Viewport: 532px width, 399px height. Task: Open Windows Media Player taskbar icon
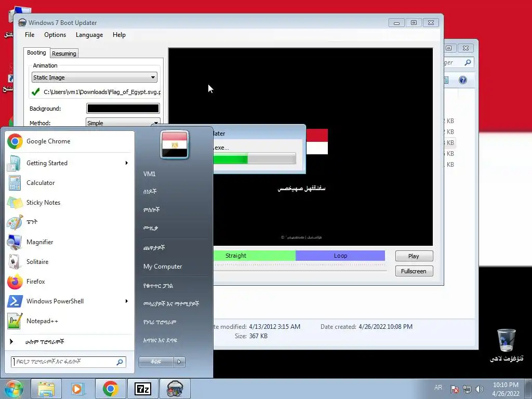[78, 389]
